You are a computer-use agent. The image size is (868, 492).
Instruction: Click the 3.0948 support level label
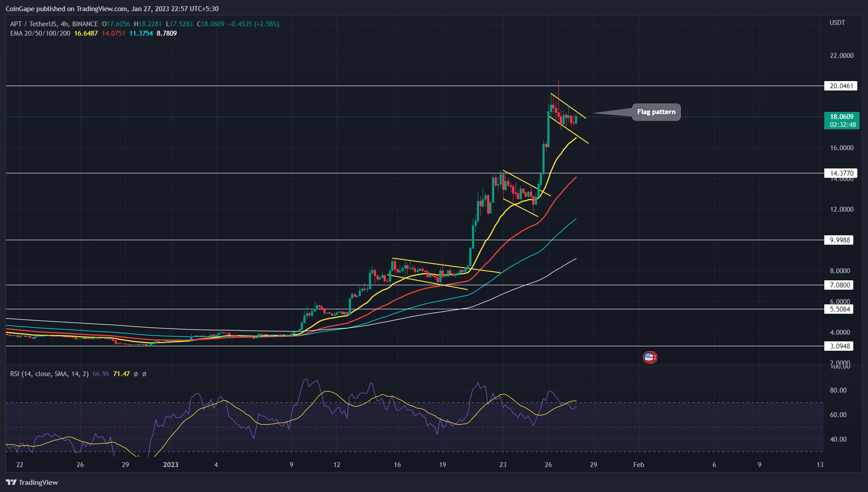tap(841, 346)
